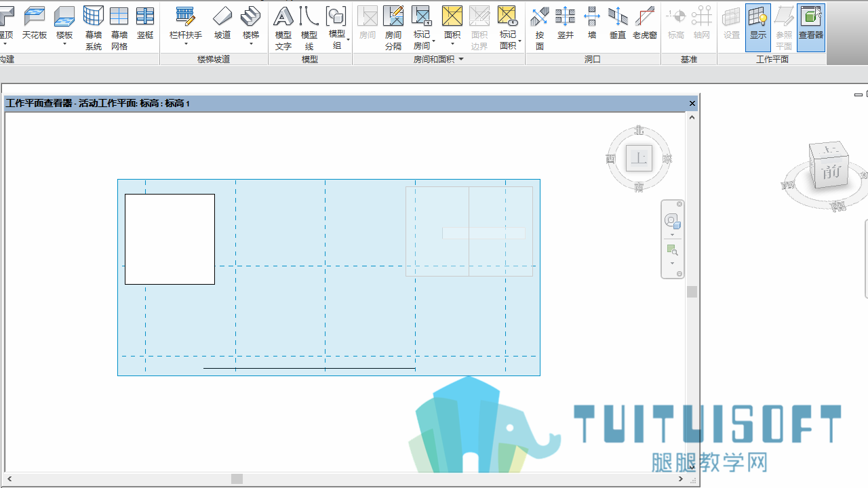Image resolution: width=868 pixels, height=488 pixels.
Task: Select the 按面 opening by face tool
Action: [x=540, y=28]
